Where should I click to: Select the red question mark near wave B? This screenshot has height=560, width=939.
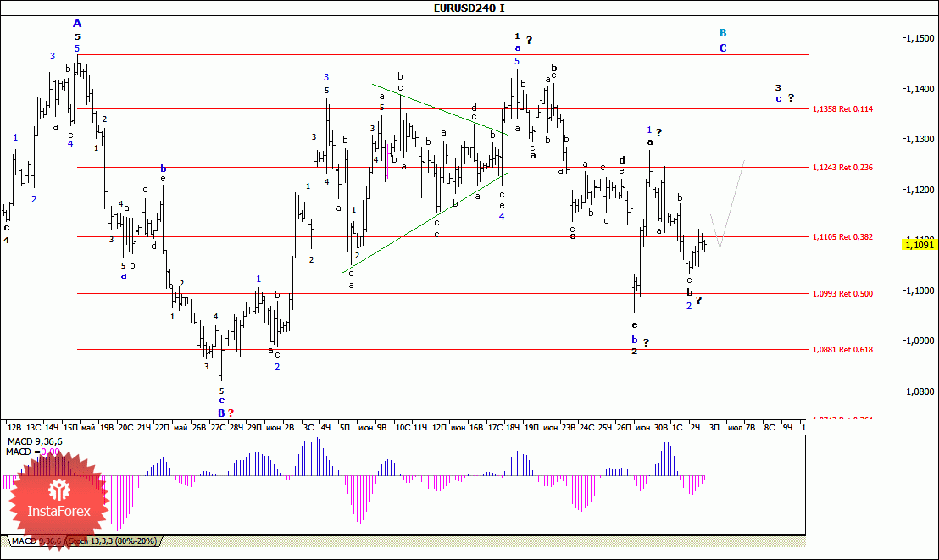point(231,413)
